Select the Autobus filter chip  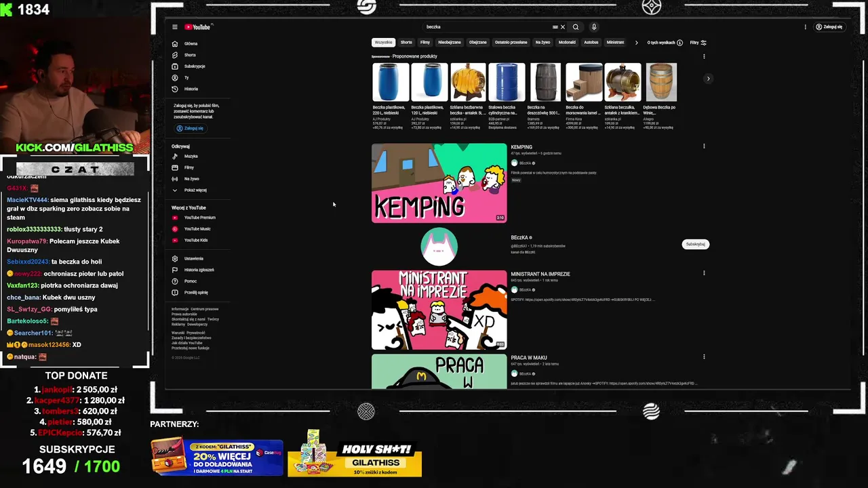point(591,42)
